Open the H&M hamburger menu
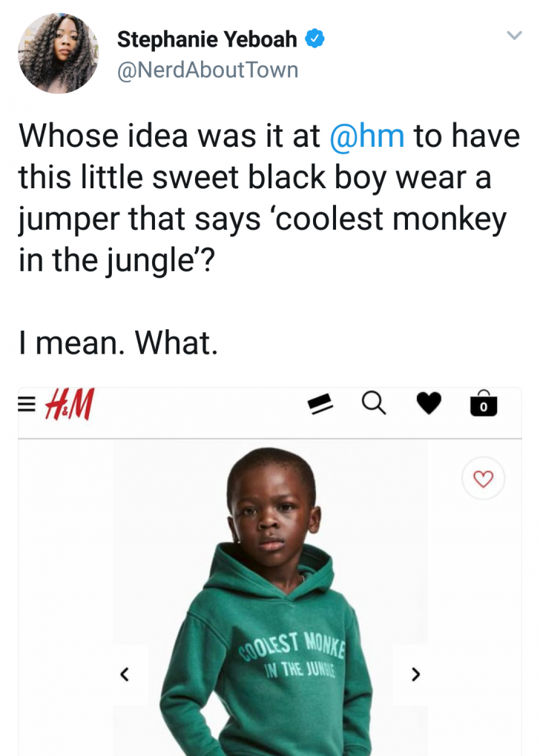This screenshot has height=756, width=540. (27, 405)
